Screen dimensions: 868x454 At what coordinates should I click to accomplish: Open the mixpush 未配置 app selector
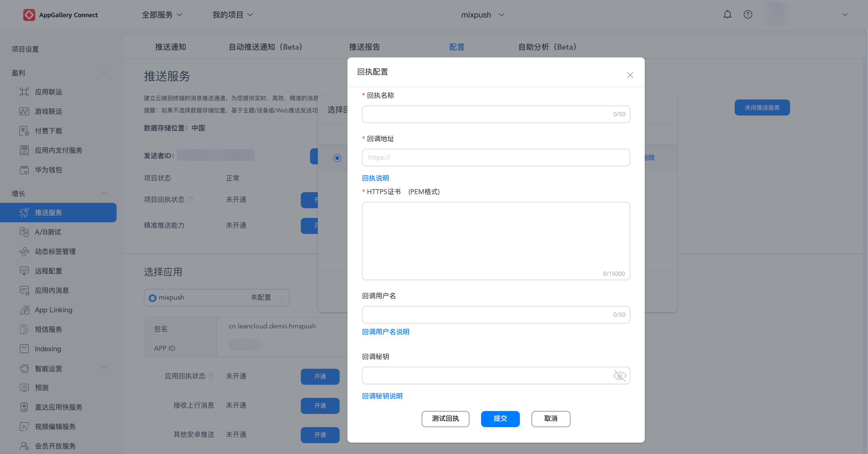click(216, 298)
